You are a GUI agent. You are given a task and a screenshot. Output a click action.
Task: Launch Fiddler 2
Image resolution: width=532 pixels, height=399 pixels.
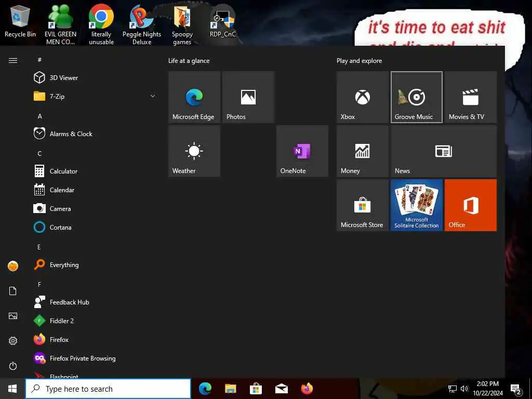point(95,321)
